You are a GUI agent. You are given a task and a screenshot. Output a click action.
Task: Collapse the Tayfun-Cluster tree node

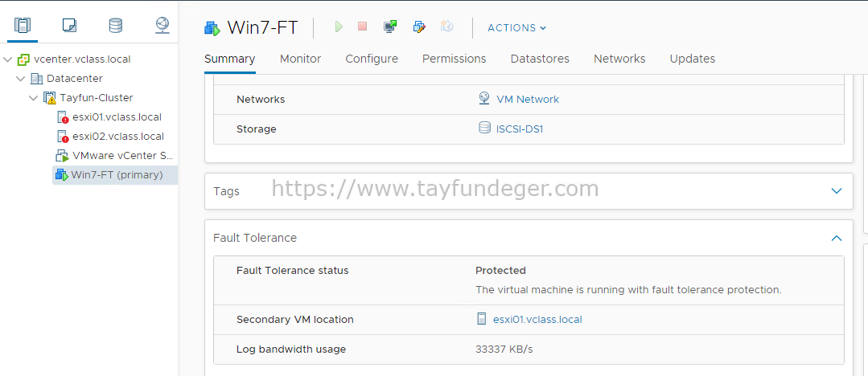pos(34,98)
